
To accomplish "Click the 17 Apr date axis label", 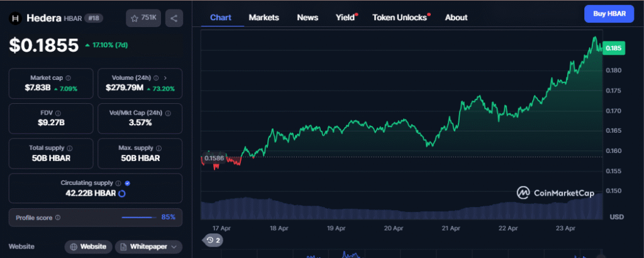I will click(x=221, y=228).
